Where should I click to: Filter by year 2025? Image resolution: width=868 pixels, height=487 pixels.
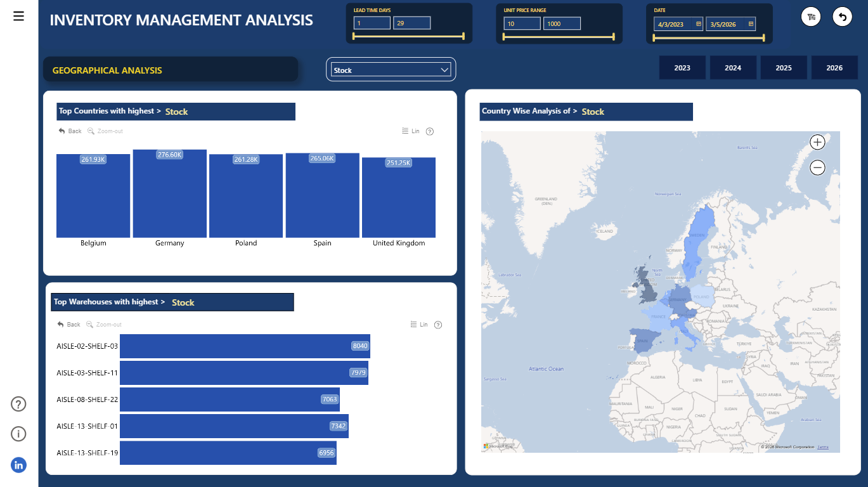click(x=784, y=68)
